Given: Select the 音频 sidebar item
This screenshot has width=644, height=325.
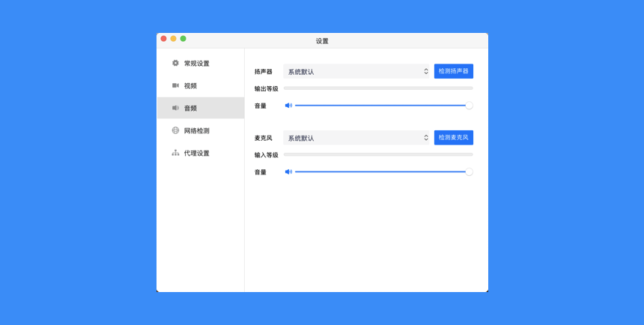Looking at the screenshot, I should tap(201, 108).
